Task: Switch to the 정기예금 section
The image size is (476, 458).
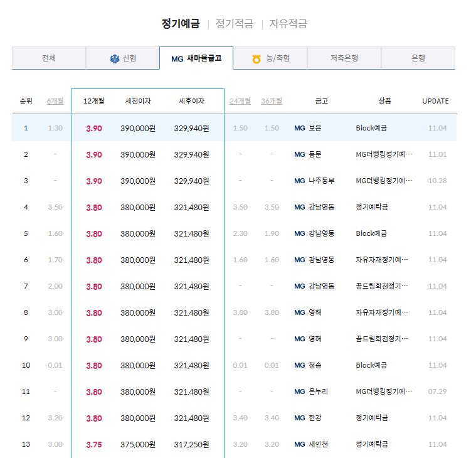Action: pos(181,24)
